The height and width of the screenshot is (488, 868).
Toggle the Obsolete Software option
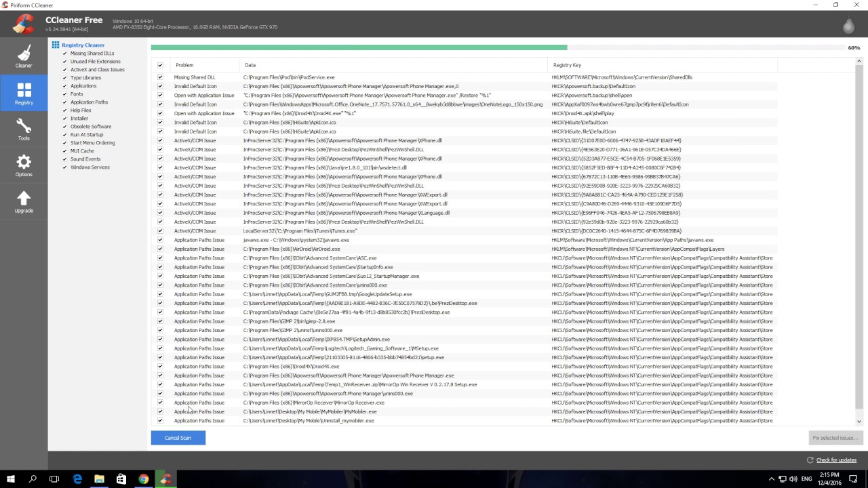pyautogui.click(x=65, y=127)
